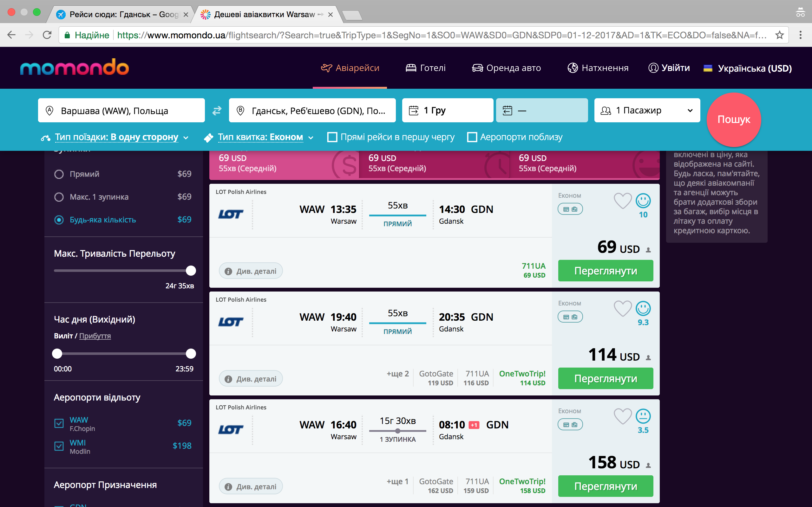Click the smiley rating icon scored 3.5
This screenshot has width=812, height=507.
point(643,416)
